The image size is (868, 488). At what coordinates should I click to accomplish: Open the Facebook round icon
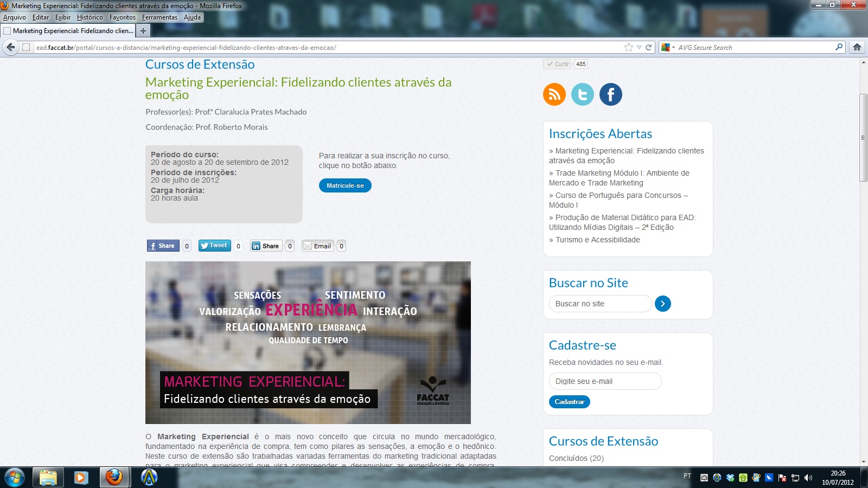[610, 94]
